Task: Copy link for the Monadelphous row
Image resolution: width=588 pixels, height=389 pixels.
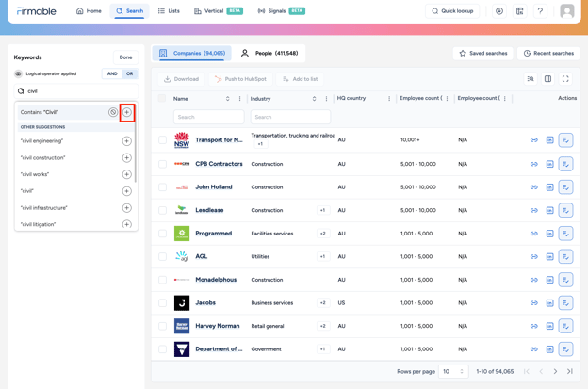Action: coord(534,280)
